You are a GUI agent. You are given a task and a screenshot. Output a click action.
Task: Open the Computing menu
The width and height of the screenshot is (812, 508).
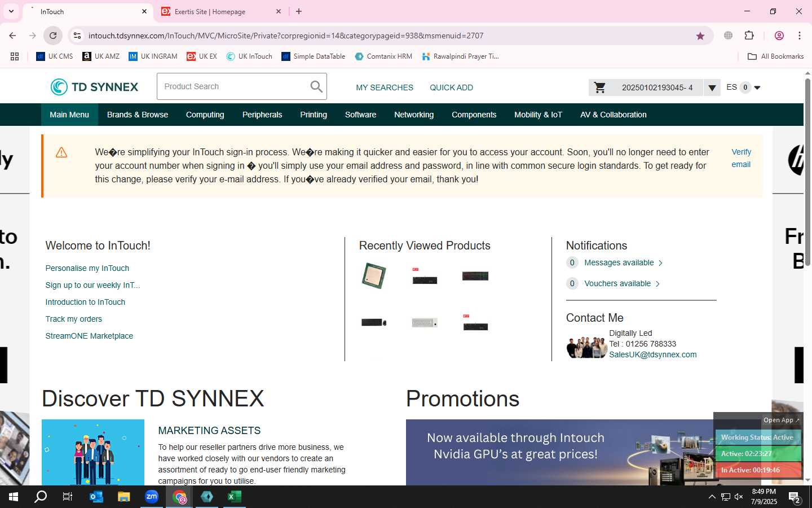205,115
